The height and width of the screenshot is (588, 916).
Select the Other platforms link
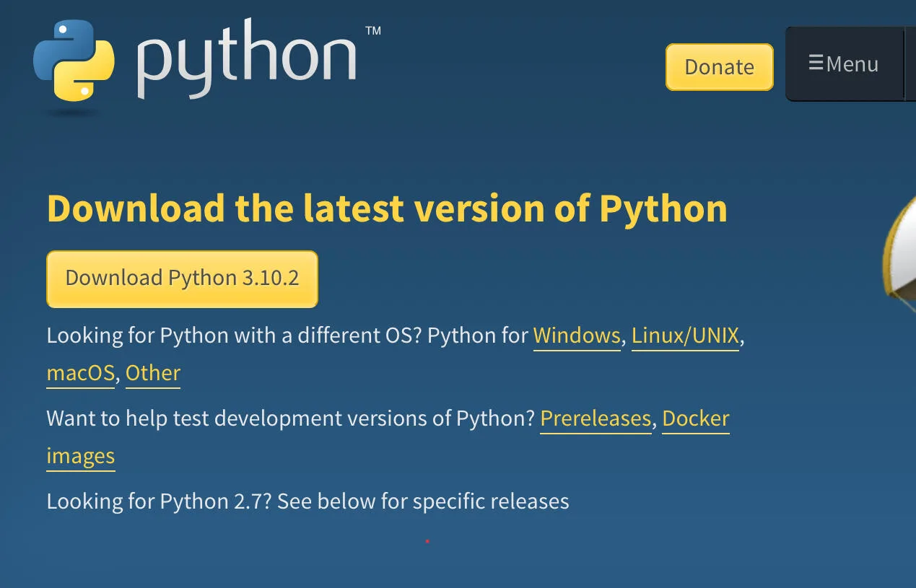coord(153,373)
